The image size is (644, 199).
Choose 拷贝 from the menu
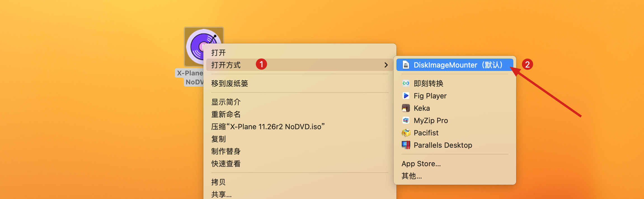[x=218, y=182]
